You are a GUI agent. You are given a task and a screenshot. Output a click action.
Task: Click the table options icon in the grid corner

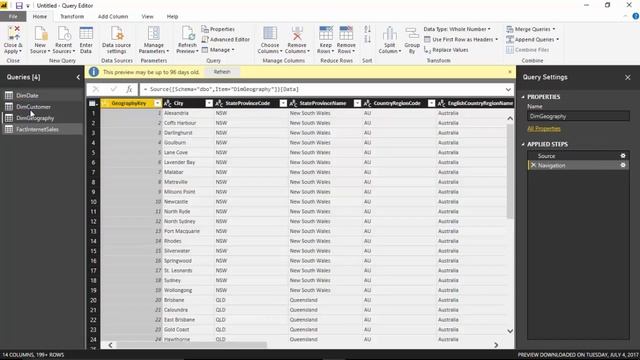pyautogui.click(x=93, y=103)
